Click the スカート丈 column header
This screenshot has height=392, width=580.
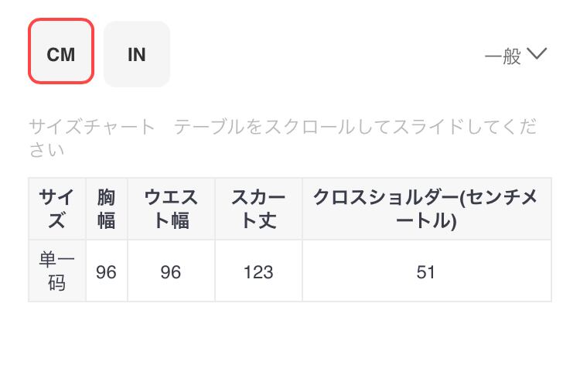258,209
